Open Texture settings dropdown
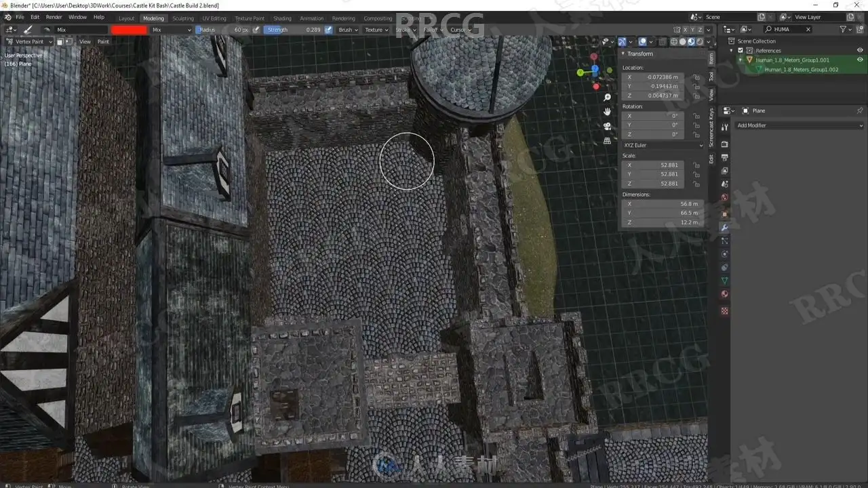The image size is (868, 488). click(377, 30)
